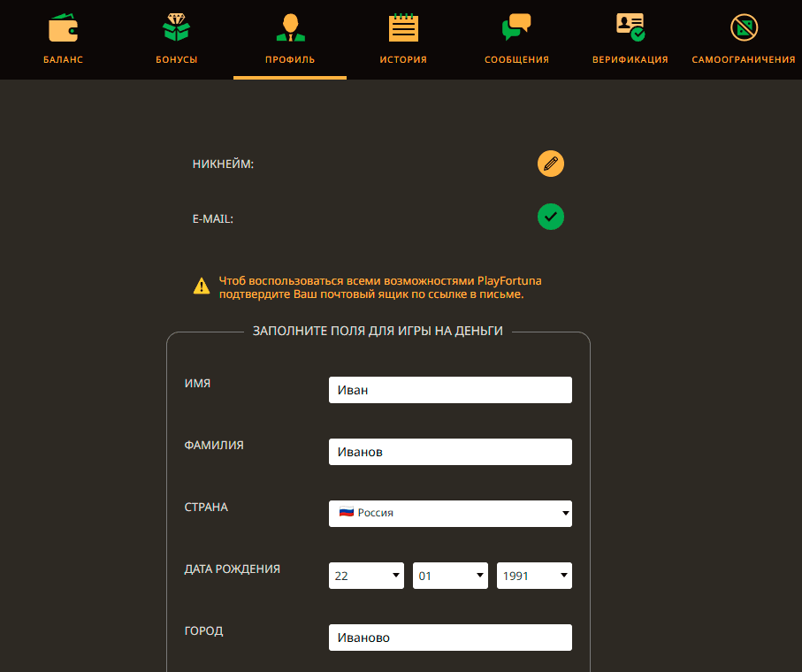802x672 pixels.
Task: Click the ВЕРИФИКАЦИЯ ID card icon
Action: (x=630, y=25)
